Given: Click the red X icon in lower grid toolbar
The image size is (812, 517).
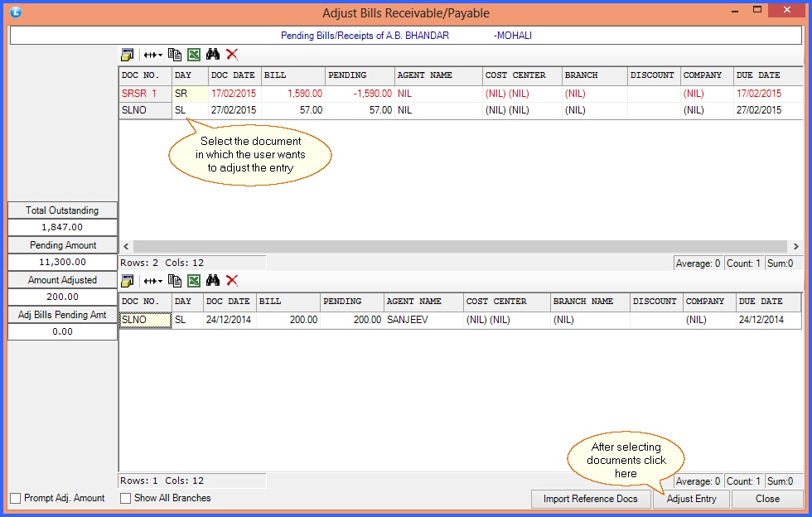Looking at the screenshot, I should (x=232, y=281).
